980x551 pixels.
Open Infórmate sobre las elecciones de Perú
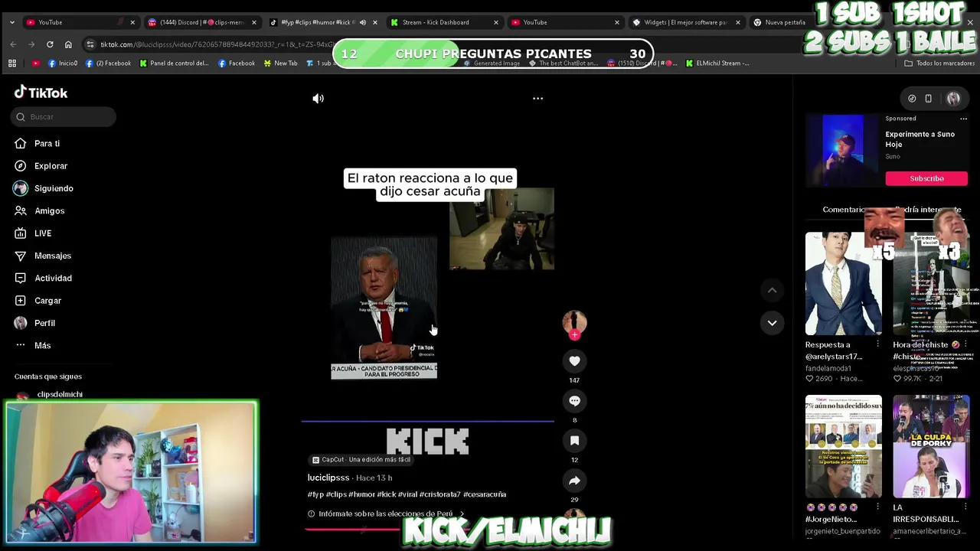386,514
